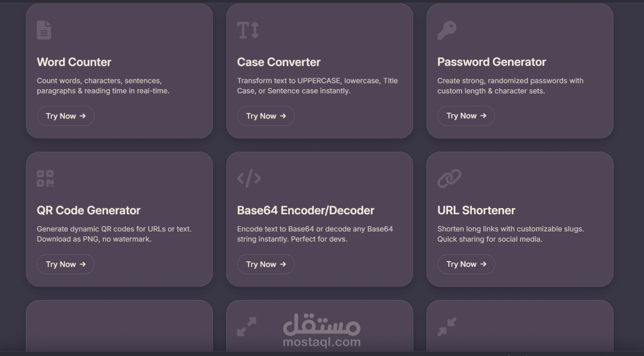The width and height of the screenshot is (644, 356).
Task: Open Base64 Encoder/Decoder Try Now button
Action: (x=266, y=264)
